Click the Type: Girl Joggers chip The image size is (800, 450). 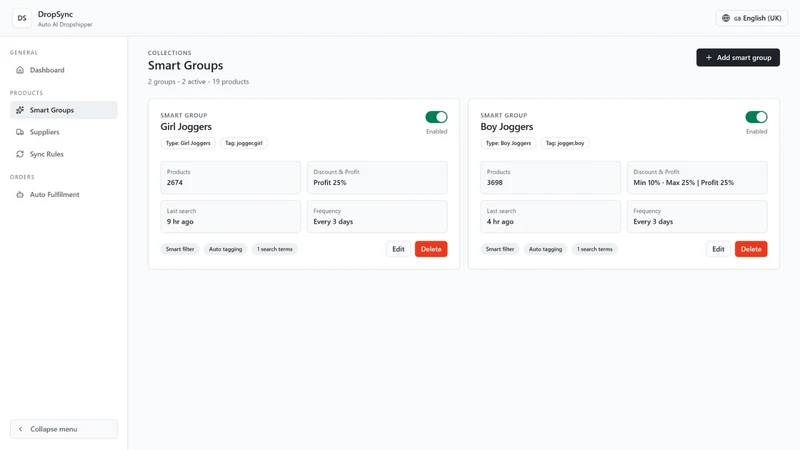click(x=188, y=143)
